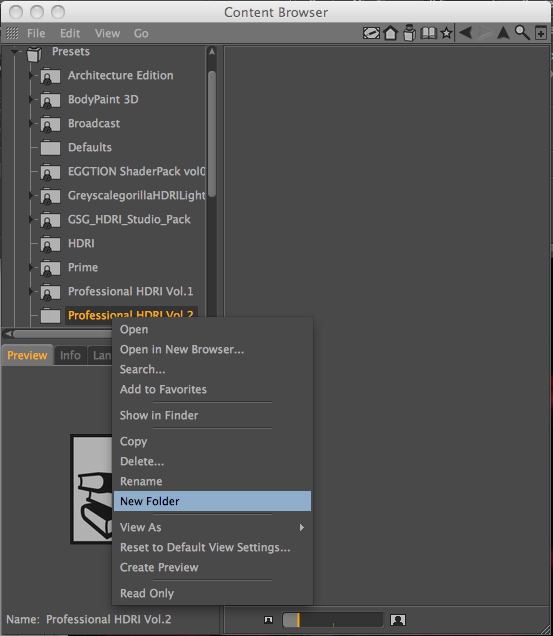The image size is (553, 636).
Task: Choose Open in context menu
Action: click(212, 329)
